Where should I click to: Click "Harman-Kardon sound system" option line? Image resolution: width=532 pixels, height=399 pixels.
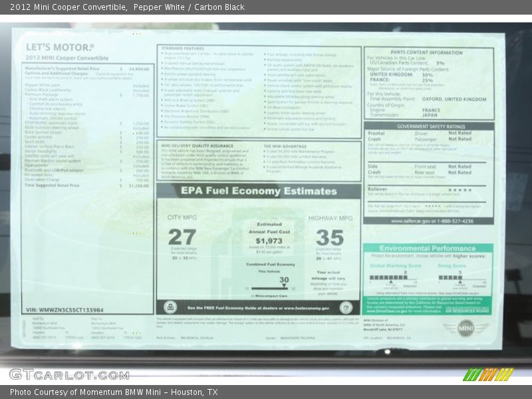pyautogui.click(x=53, y=161)
